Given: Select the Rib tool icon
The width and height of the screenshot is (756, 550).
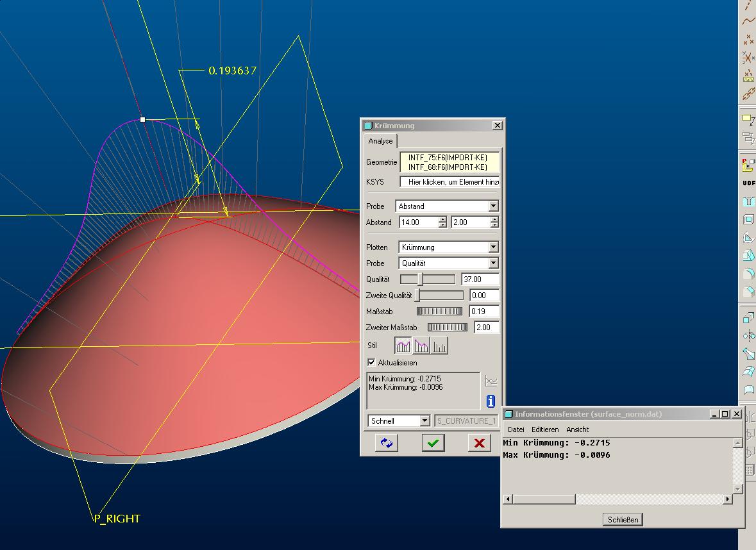Looking at the screenshot, I should coord(748,238).
